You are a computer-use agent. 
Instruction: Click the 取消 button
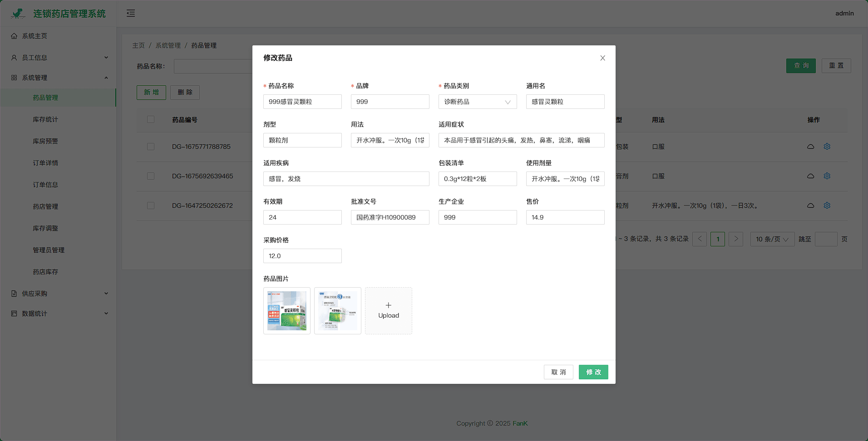pyautogui.click(x=558, y=372)
